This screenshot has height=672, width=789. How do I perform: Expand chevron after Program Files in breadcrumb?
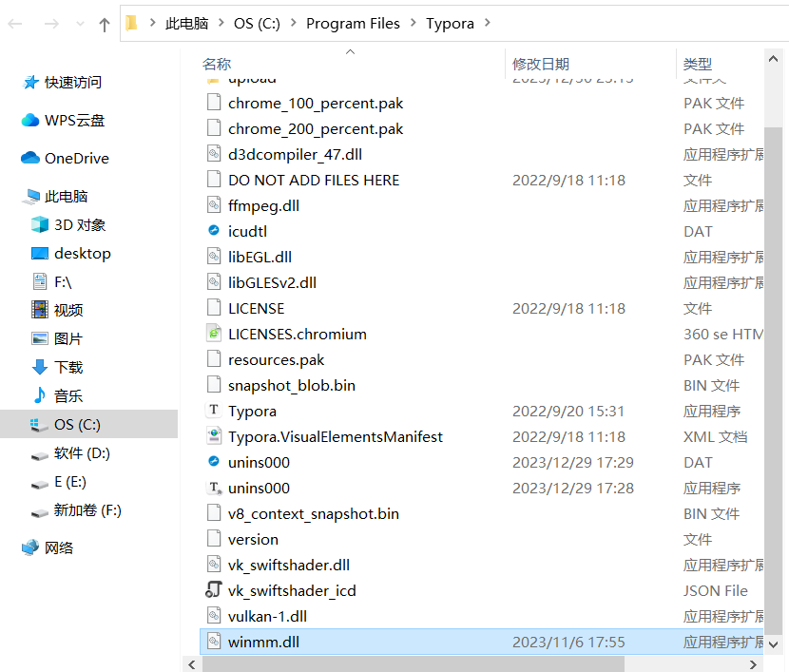point(414,23)
